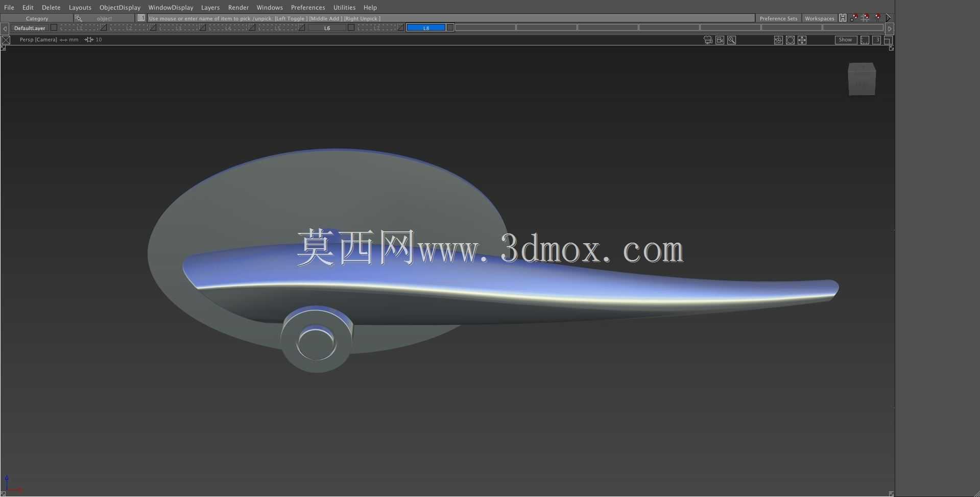Click the prompt line input field
The width and height of the screenshot is (980, 497).
[x=451, y=18]
